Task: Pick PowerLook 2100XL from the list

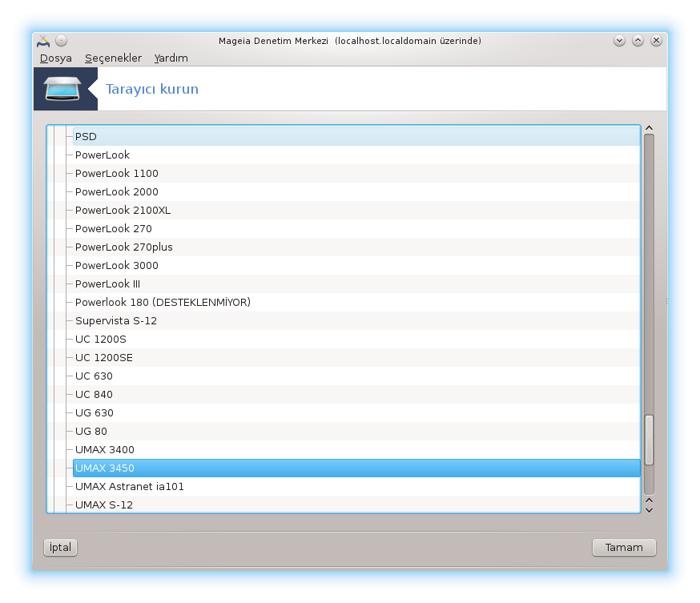Action: click(x=356, y=211)
